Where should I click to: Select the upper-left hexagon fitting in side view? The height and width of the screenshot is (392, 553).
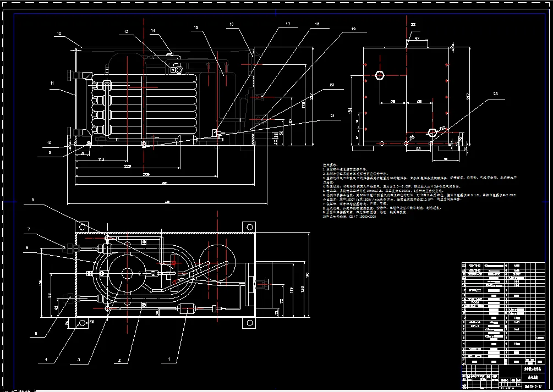click(380, 75)
